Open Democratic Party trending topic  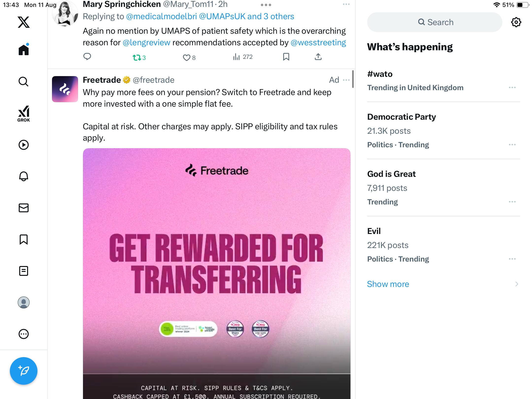[x=401, y=117]
